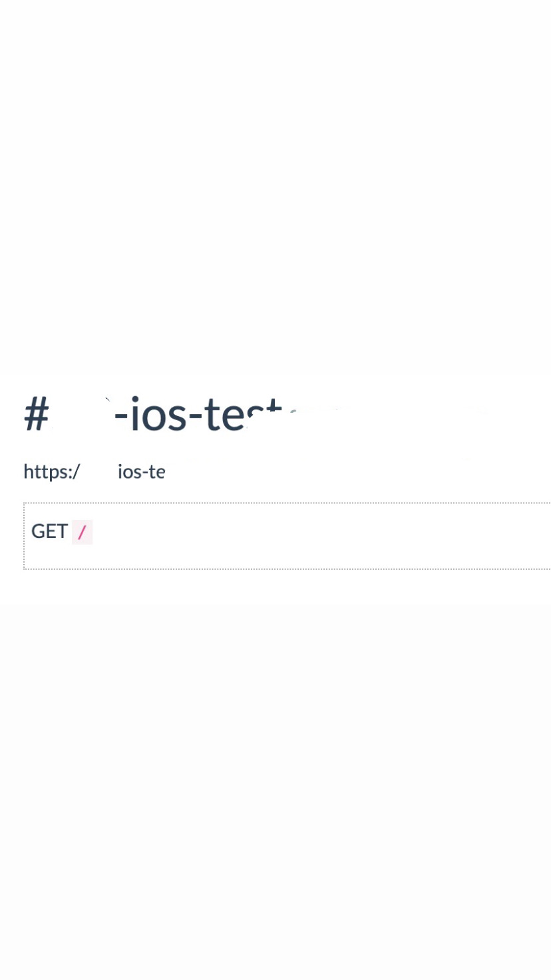Click the letter G of GET
The image size is (551, 980).
[x=38, y=531]
